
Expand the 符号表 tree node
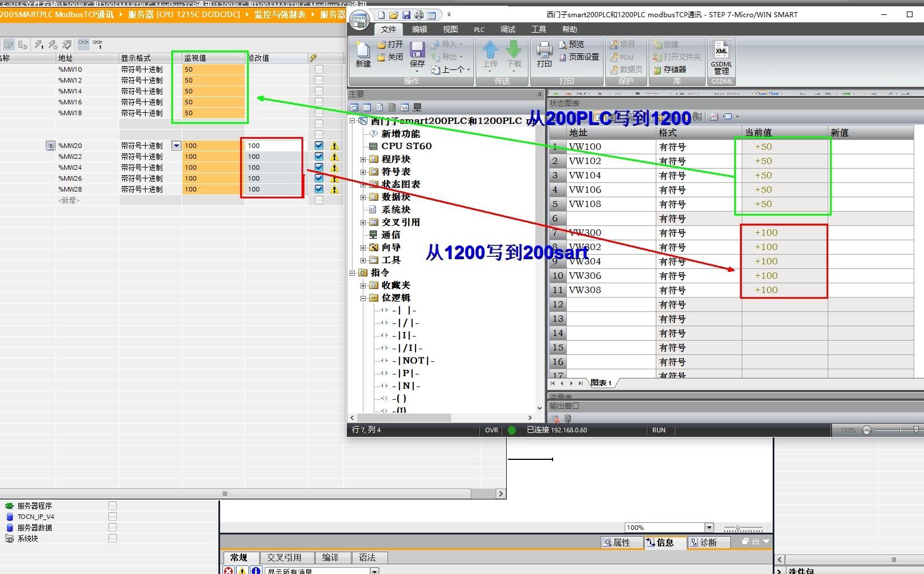click(363, 172)
